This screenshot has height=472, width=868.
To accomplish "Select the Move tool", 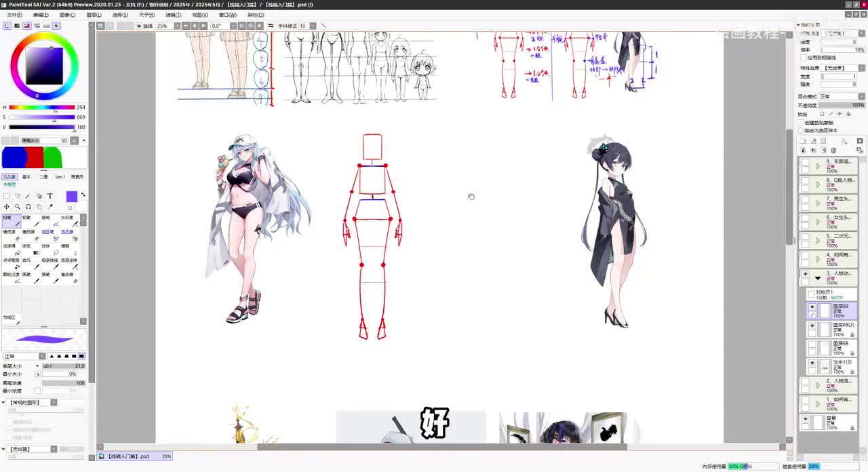I will point(7,206).
